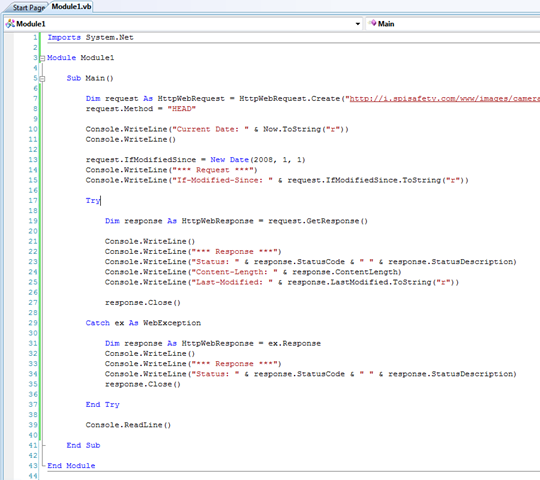Collapse the Sub Main outline block
The height and width of the screenshot is (480, 540).
42,79
